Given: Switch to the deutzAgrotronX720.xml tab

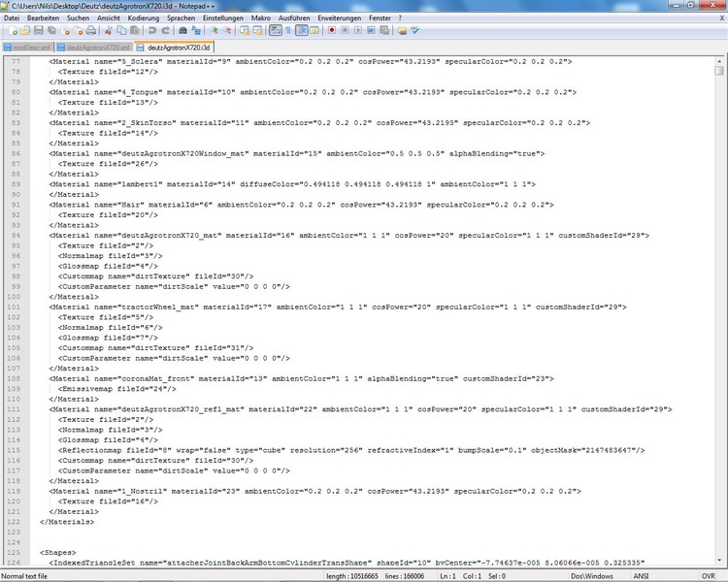Looking at the screenshot, I should point(94,48).
